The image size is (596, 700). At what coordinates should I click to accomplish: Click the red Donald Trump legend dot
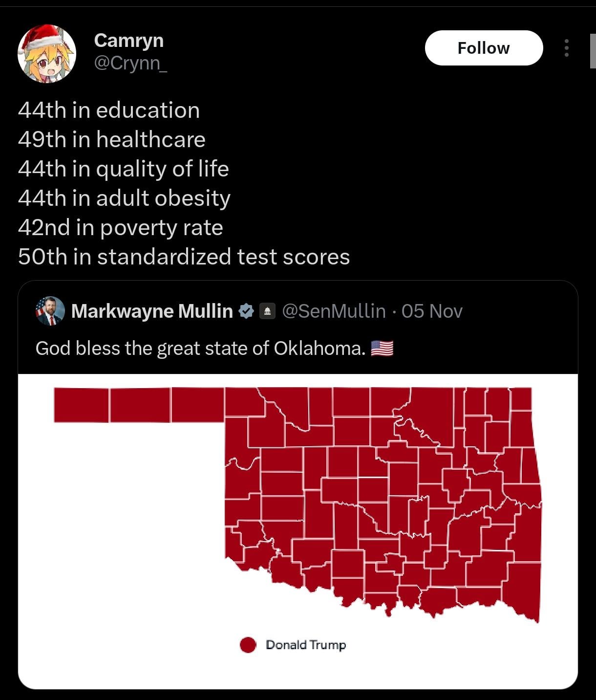(x=248, y=645)
